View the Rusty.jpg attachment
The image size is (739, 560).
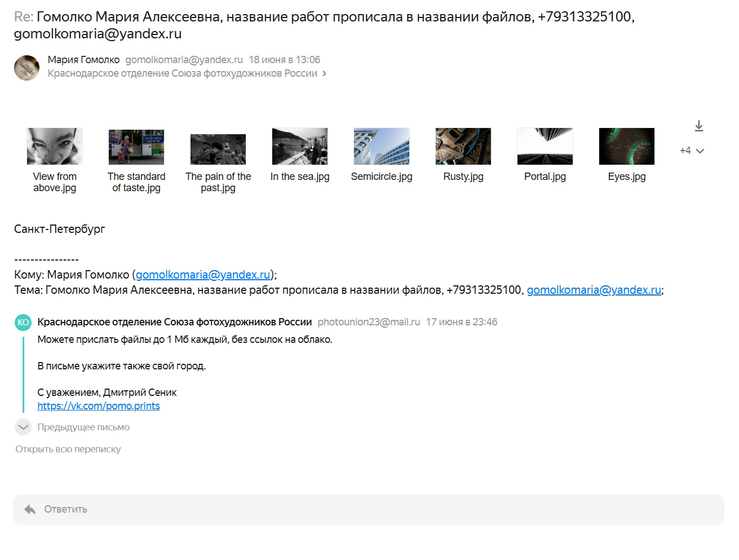(463, 147)
